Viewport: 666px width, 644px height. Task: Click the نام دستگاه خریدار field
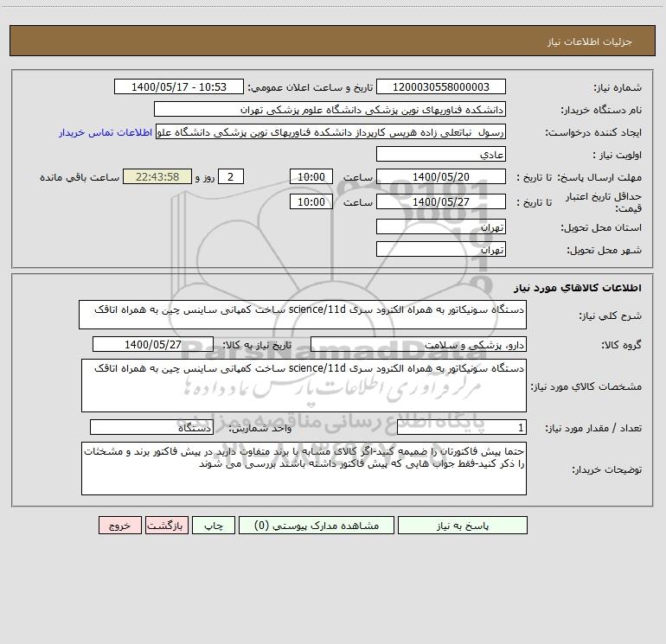(330, 110)
